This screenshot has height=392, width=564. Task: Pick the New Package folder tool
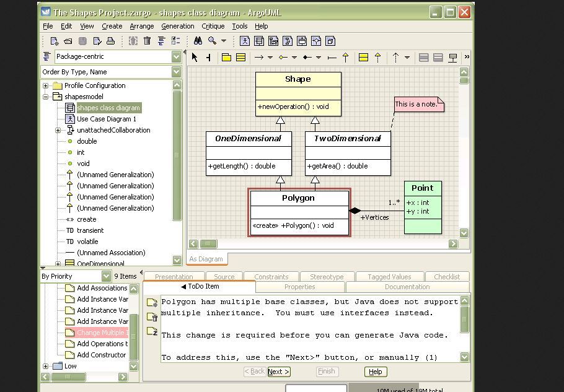tap(226, 57)
